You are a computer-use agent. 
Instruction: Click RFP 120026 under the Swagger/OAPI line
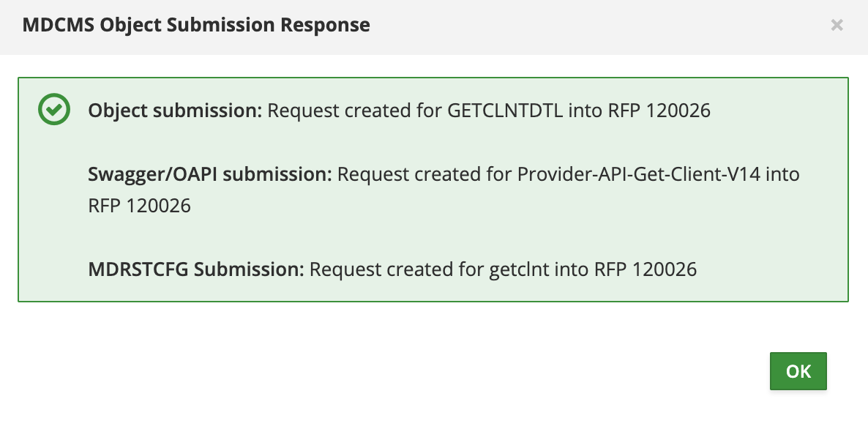[x=140, y=206]
